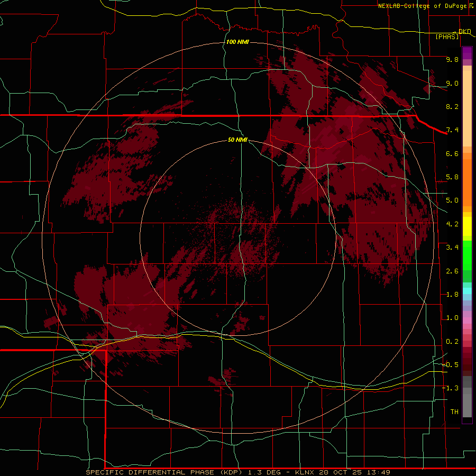This screenshot has width=476, height=476.
Task: Pick the pink swatch beside 1.0
Action: coord(467,321)
